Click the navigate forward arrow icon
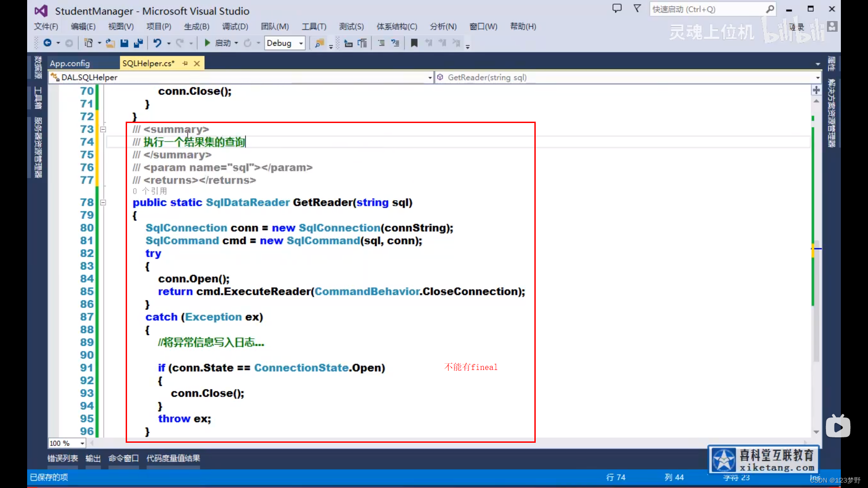The image size is (868, 488). pyautogui.click(x=69, y=43)
